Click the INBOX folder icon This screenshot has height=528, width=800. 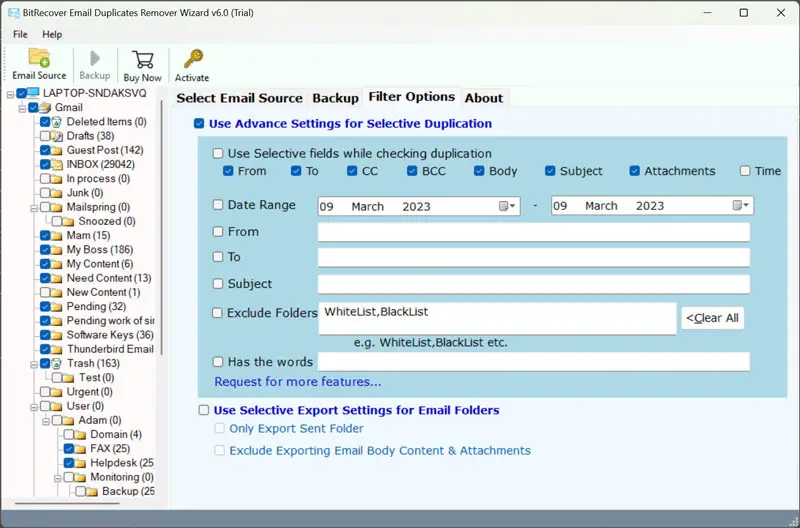(57, 164)
